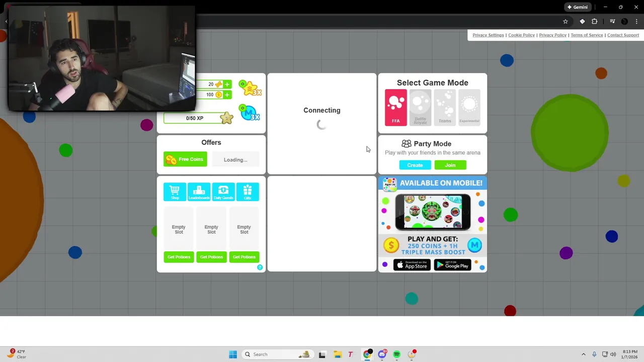Click the Get it on Google Play badge
The width and height of the screenshot is (644, 362).
[x=452, y=265]
